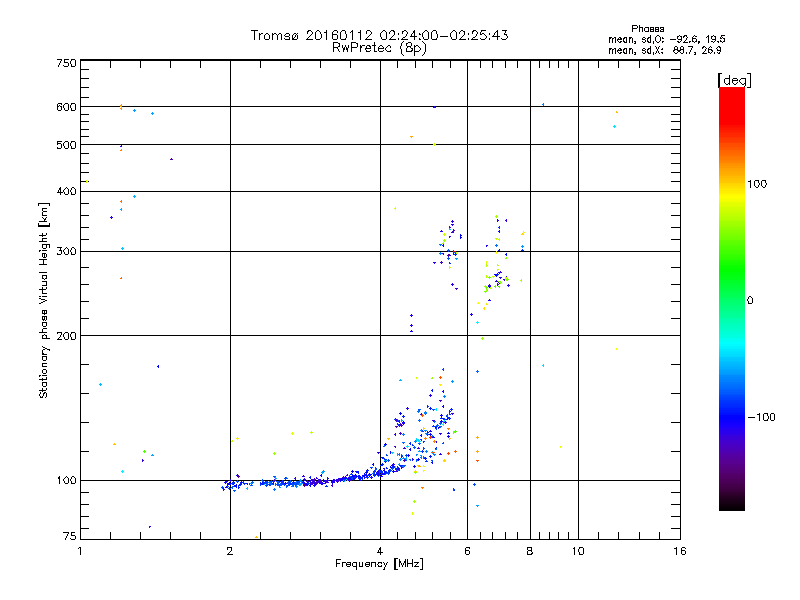
Task: Click the y-axis tick label '100'
Action: tap(67, 480)
